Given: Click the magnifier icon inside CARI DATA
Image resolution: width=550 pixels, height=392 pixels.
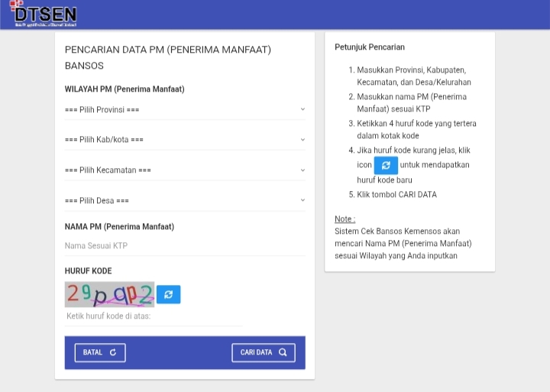Looking at the screenshot, I should click(x=283, y=352).
